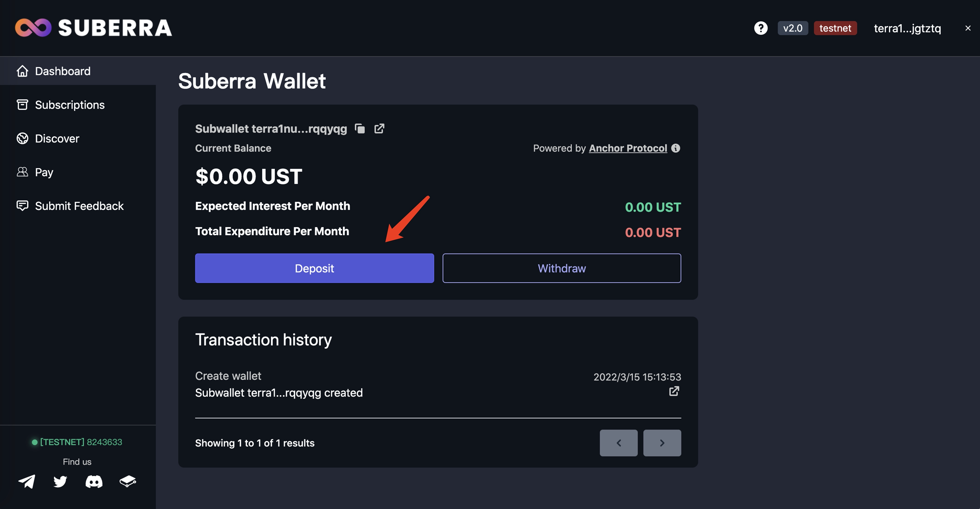Open the documentation book icon
The image size is (980, 509).
pyautogui.click(x=127, y=481)
